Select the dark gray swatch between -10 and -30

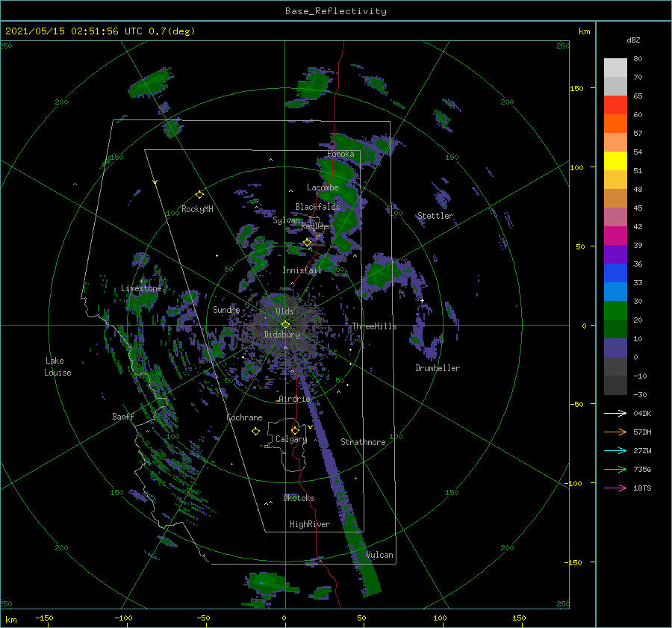(615, 385)
